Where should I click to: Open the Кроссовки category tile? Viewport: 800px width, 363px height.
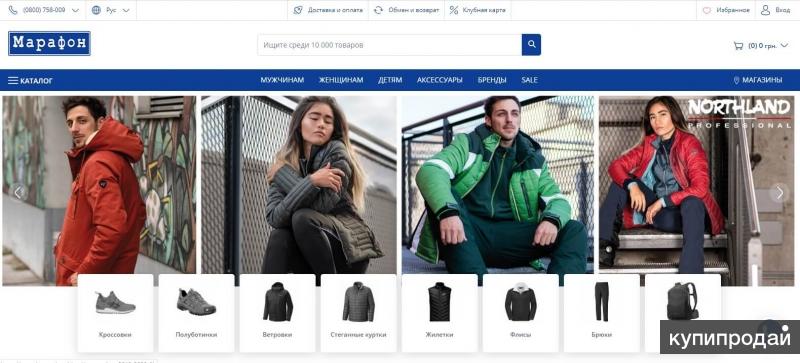click(x=115, y=313)
